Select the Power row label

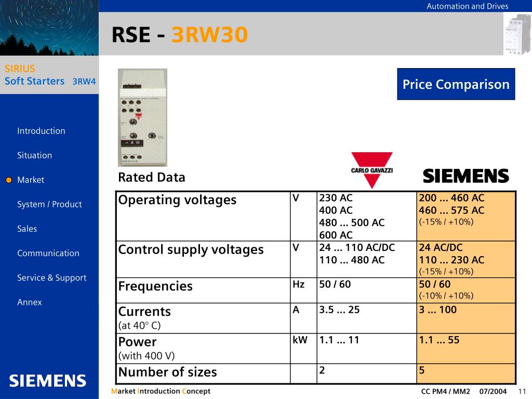pyautogui.click(x=137, y=342)
